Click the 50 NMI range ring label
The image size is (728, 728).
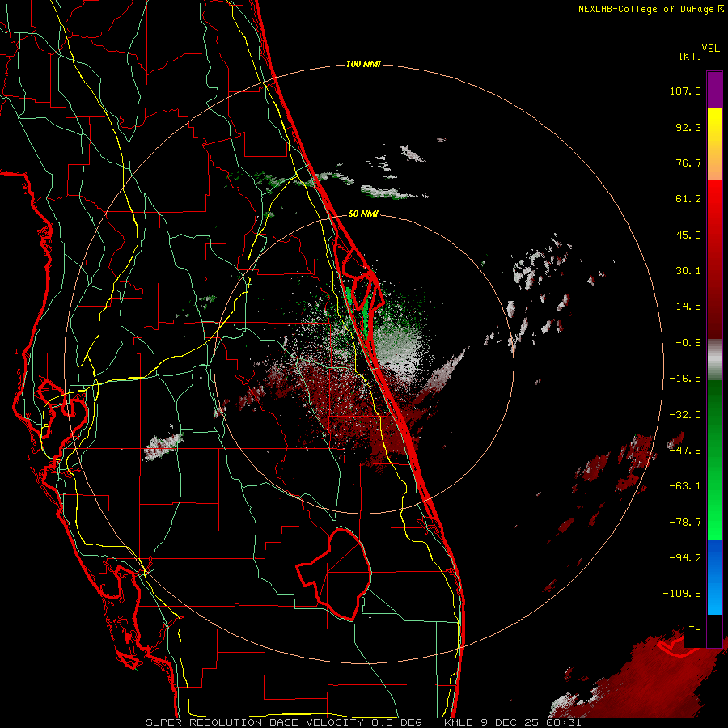tap(363, 214)
